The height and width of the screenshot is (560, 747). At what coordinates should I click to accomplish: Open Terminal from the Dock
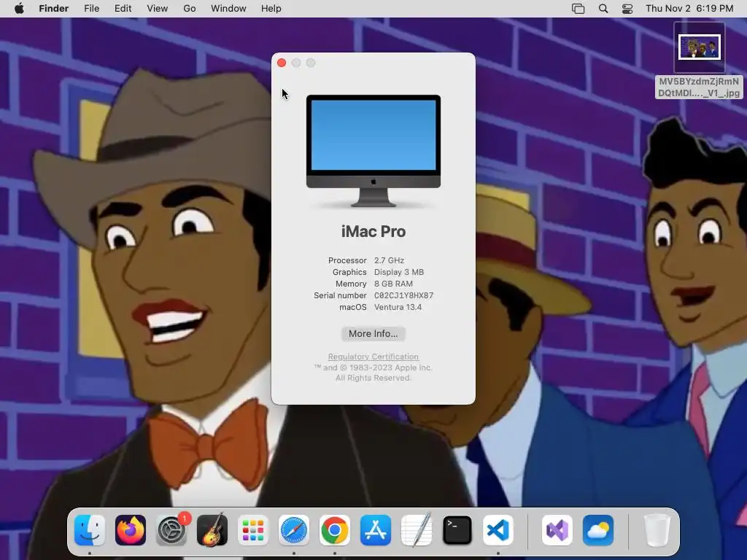(x=457, y=530)
